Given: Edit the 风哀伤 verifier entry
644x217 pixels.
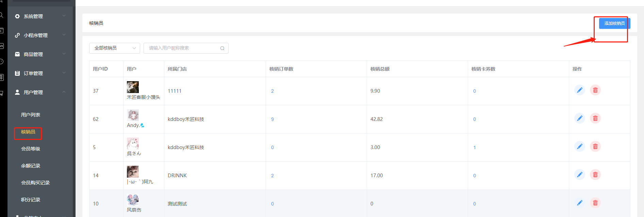Looking at the screenshot, I should 579,203.
